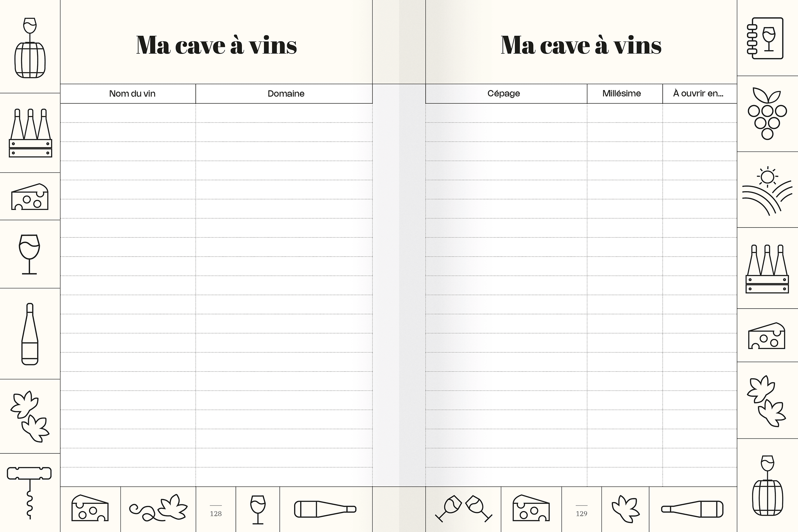Select the grape bunch icon

(x=767, y=113)
